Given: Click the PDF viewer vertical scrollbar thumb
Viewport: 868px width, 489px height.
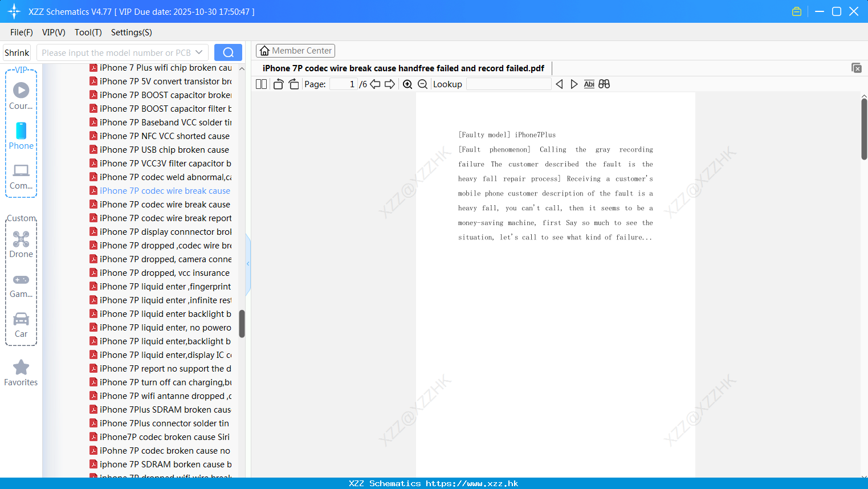Looking at the screenshot, I should 864,129.
